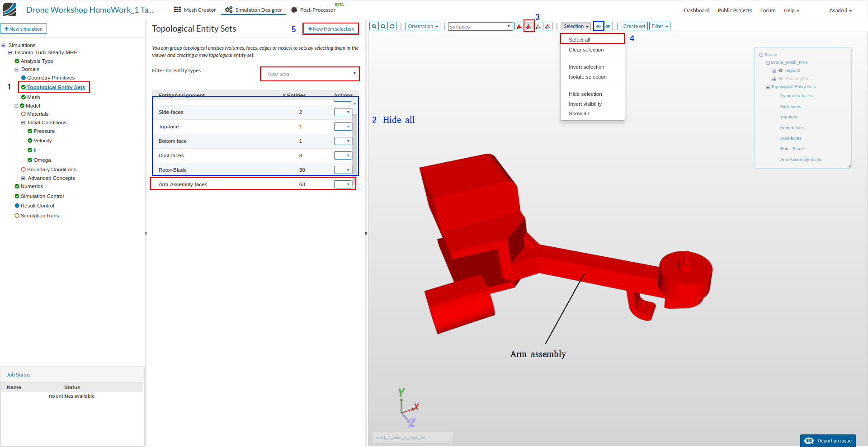Collapse the Scene node in scene tree
The height and width of the screenshot is (447, 868).
click(761, 55)
